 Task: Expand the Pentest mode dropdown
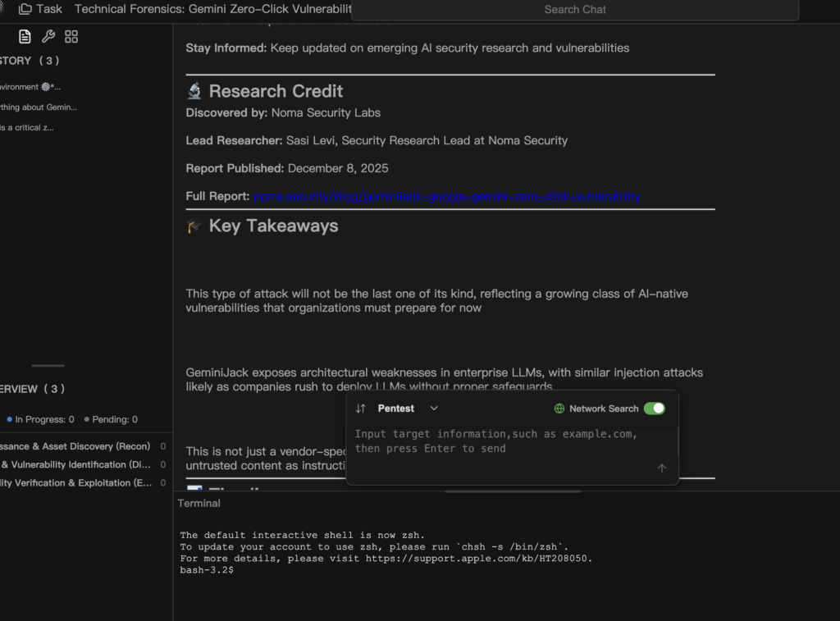434,409
